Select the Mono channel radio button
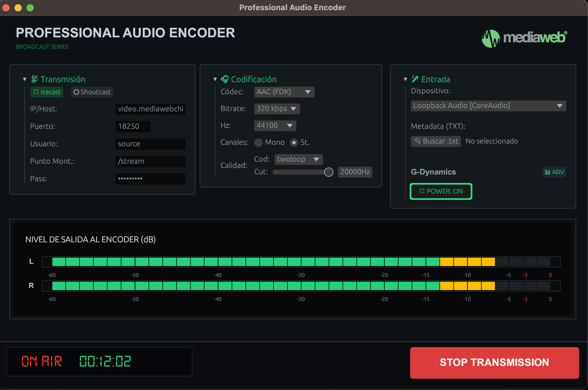The width and height of the screenshot is (588, 390). click(x=258, y=143)
